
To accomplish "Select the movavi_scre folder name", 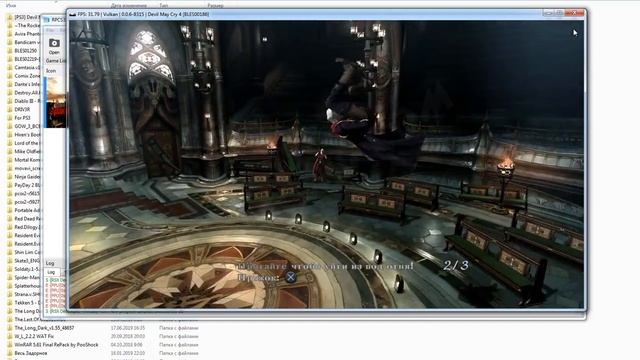I will click(27, 168).
